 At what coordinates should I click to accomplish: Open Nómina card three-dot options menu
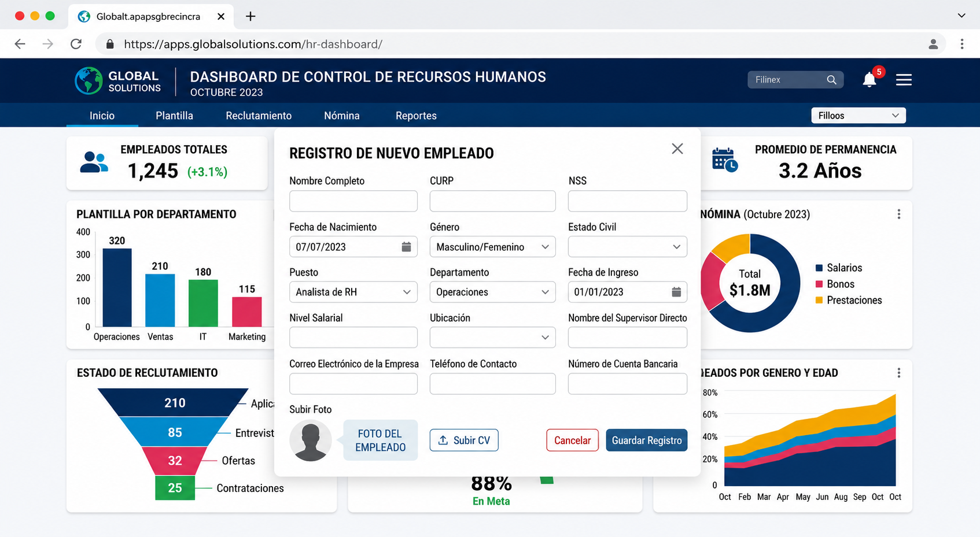coord(898,214)
